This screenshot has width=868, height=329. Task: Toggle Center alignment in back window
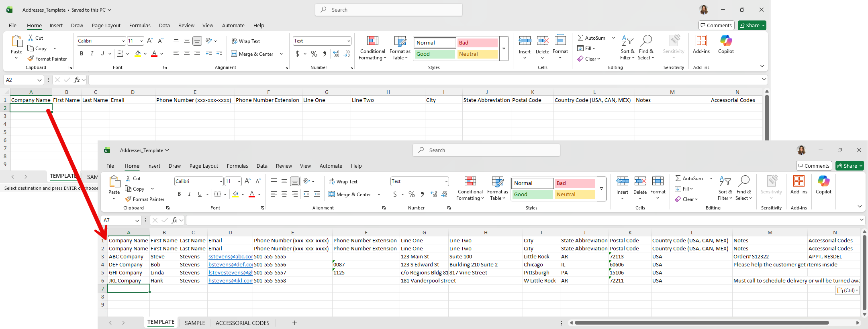(187, 54)
